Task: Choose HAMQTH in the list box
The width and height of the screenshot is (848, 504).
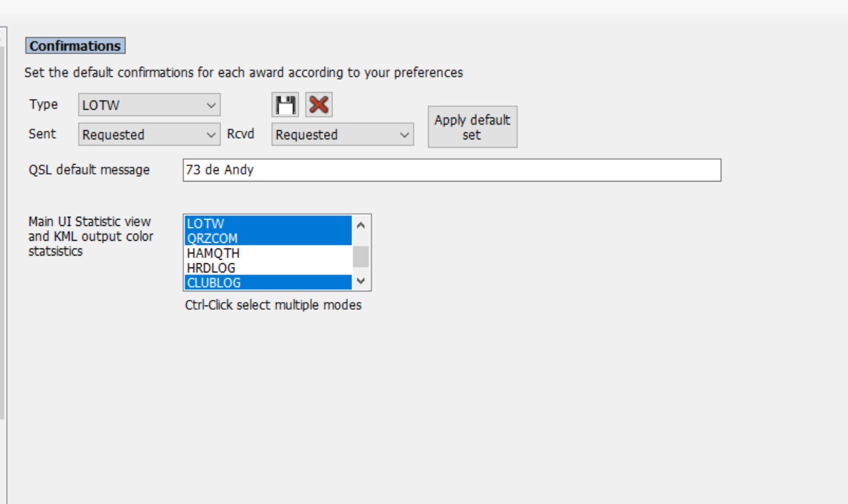Action: click(268, 253)
